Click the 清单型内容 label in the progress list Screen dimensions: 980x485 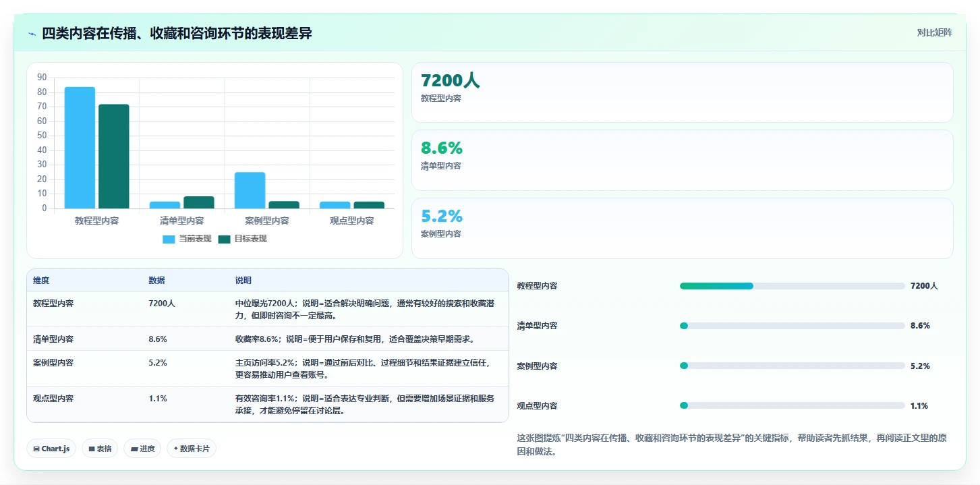coord(538,326)
